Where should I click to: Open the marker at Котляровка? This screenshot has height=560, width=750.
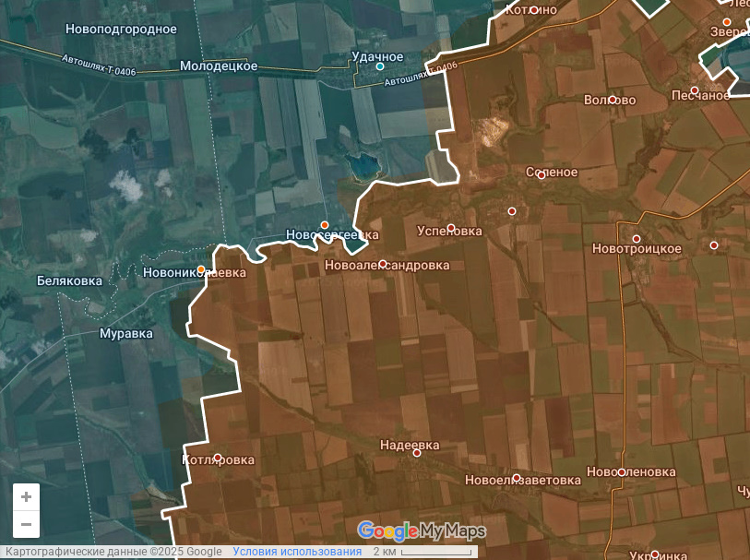218,458
